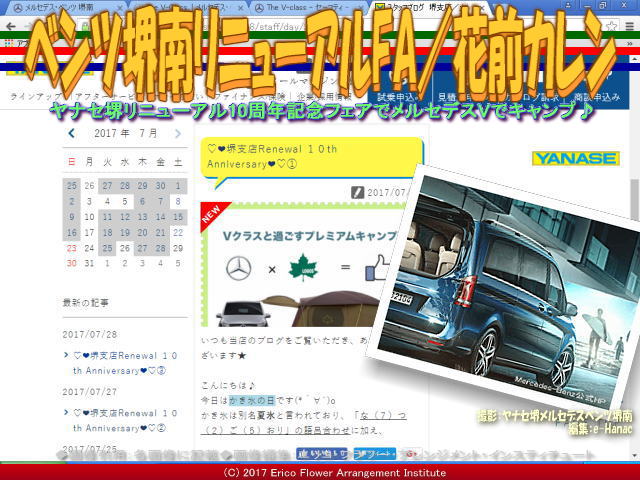
Task: Click the yellow Renewal 10th Anniversary ① post title
Action: pyautogui.click(x=312, y=157)
